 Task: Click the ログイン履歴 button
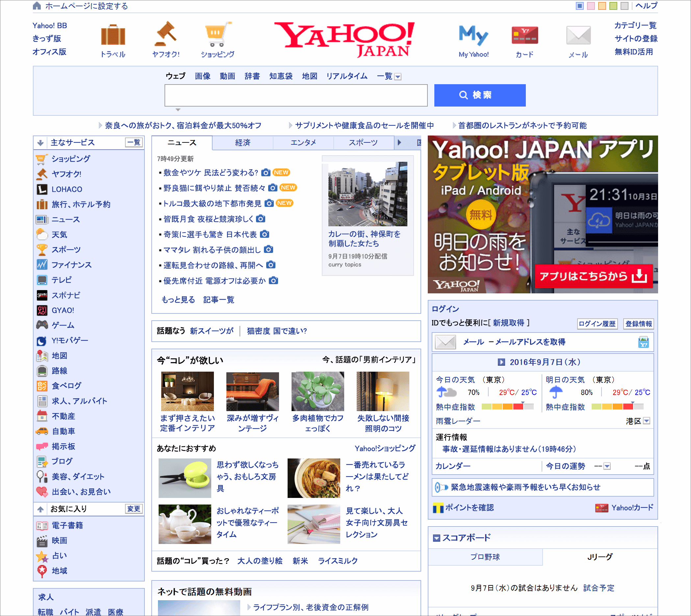597,324
